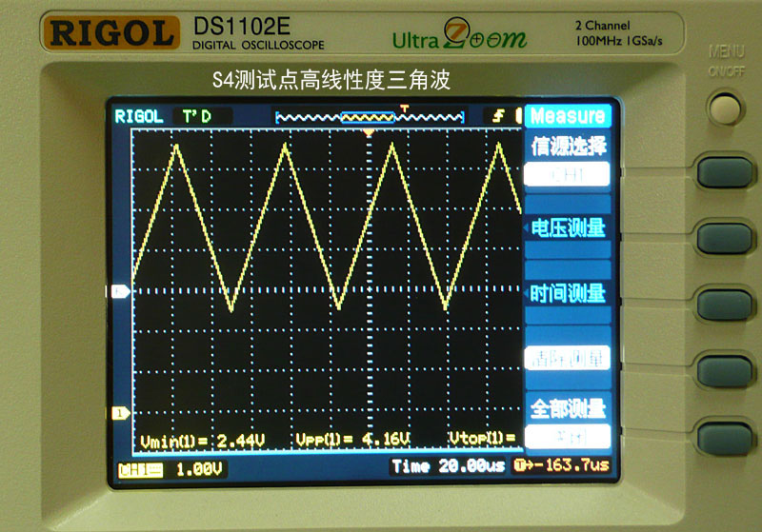This screenshot has height=532, width=762.
Task: Click the channel 1 ground level marker
Action: (121, 413)
